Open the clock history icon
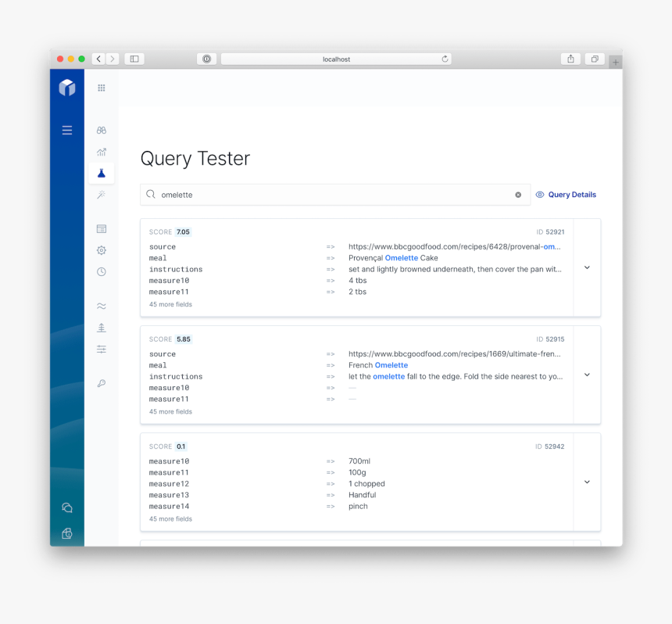The width and height of the screenshot is (672, 624). [x=101, y=272]
